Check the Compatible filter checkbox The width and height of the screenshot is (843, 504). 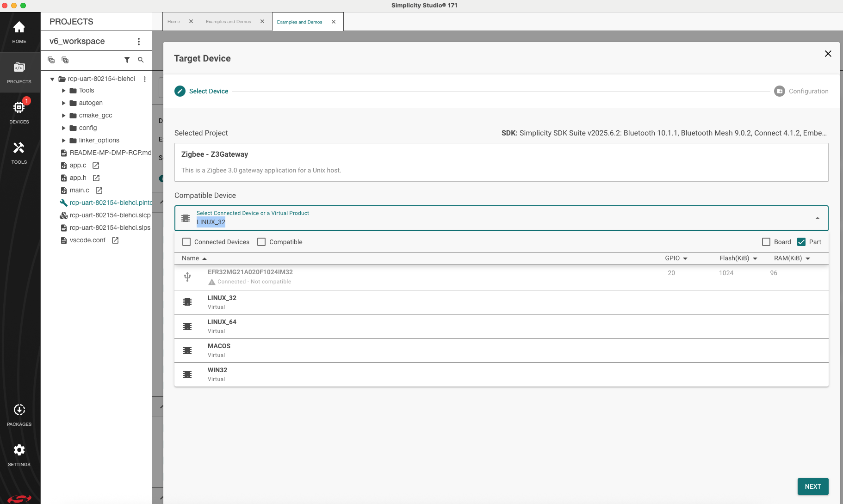click(261, 242)
